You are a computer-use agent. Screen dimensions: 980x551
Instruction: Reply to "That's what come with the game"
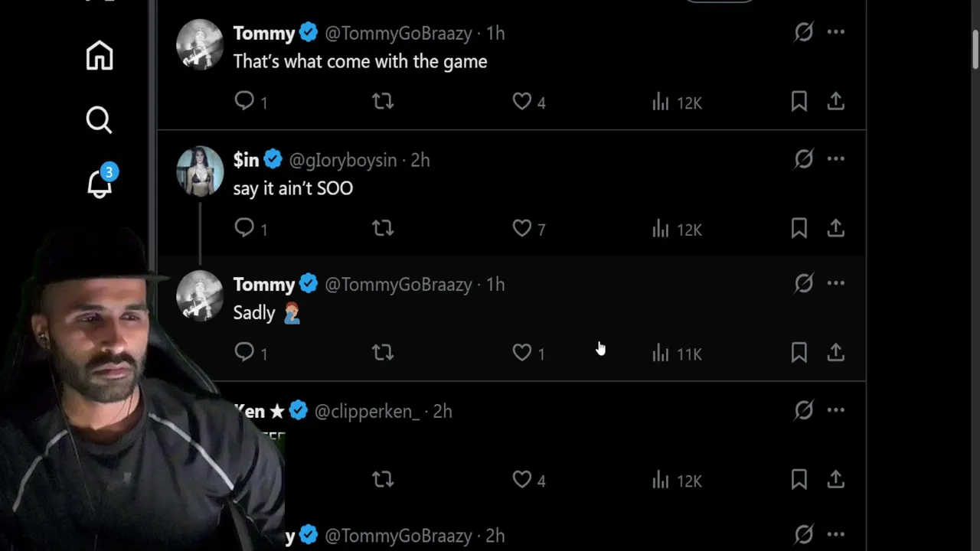(x=244, y=101)
